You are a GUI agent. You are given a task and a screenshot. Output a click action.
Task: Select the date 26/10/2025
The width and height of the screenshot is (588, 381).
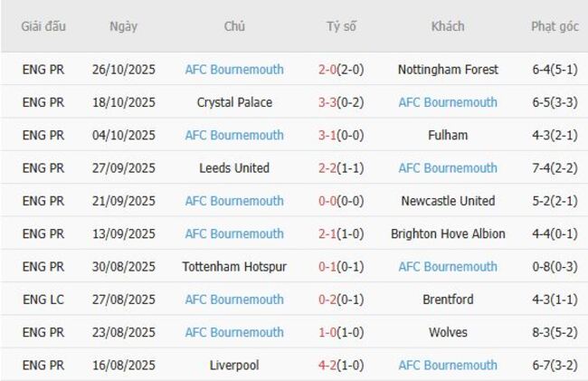pos(123,70)
